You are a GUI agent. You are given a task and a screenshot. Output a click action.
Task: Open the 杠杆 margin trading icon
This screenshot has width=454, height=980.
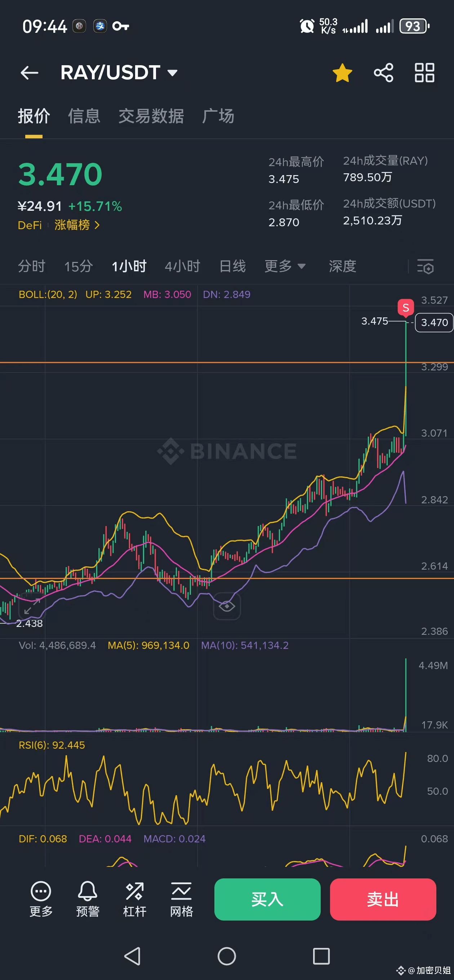pos(135,899)
